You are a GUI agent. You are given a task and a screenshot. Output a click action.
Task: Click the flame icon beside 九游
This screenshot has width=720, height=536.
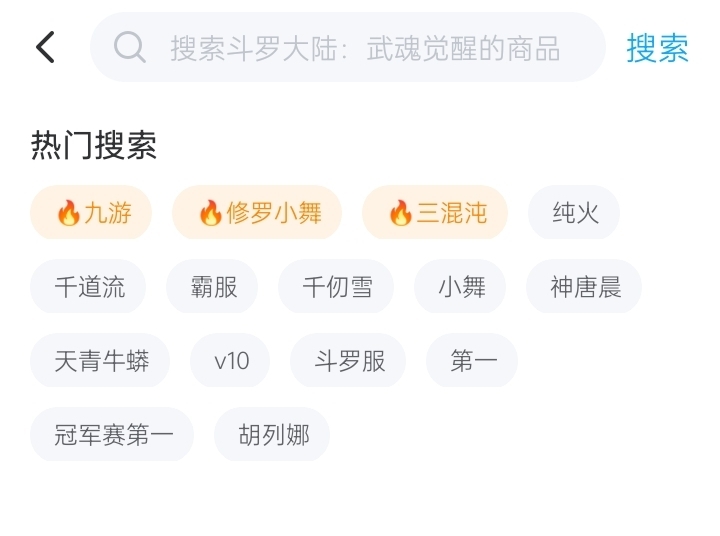tap(67, 213)
